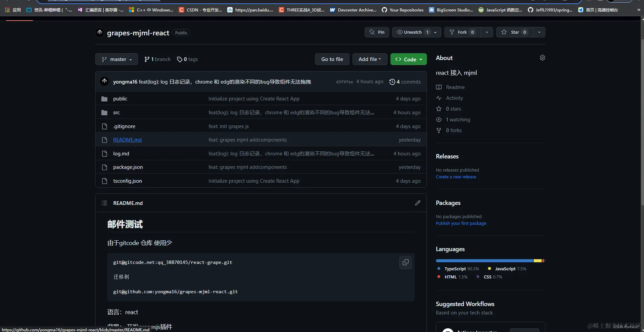Click the package.json file icon
The width and height of the screenshot is (644, 332).
(104, 167)
